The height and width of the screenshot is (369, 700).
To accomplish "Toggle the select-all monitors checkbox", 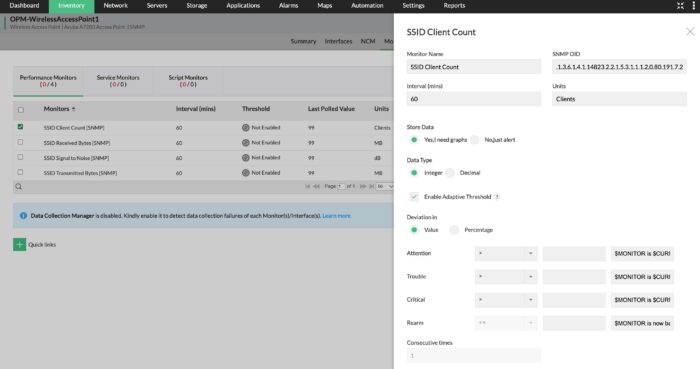I will 21,110.
